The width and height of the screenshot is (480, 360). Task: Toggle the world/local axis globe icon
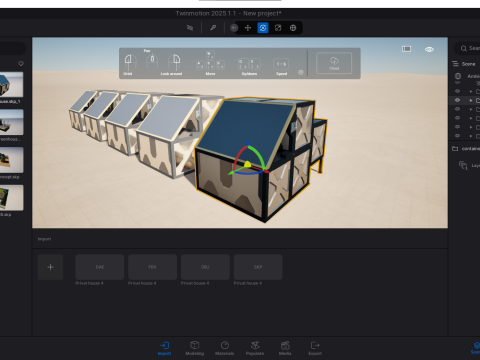pos(293,28)
